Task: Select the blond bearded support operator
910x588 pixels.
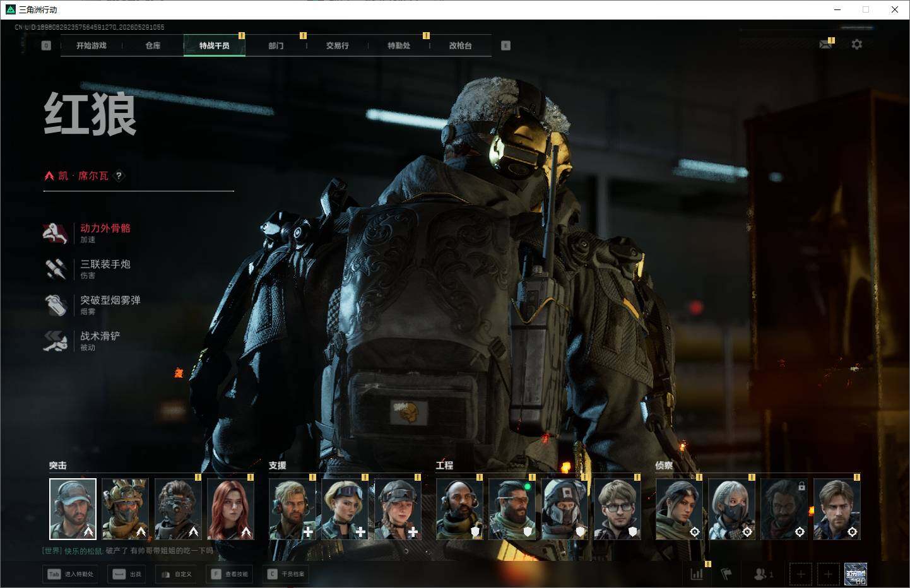Action: click(292, 509)
